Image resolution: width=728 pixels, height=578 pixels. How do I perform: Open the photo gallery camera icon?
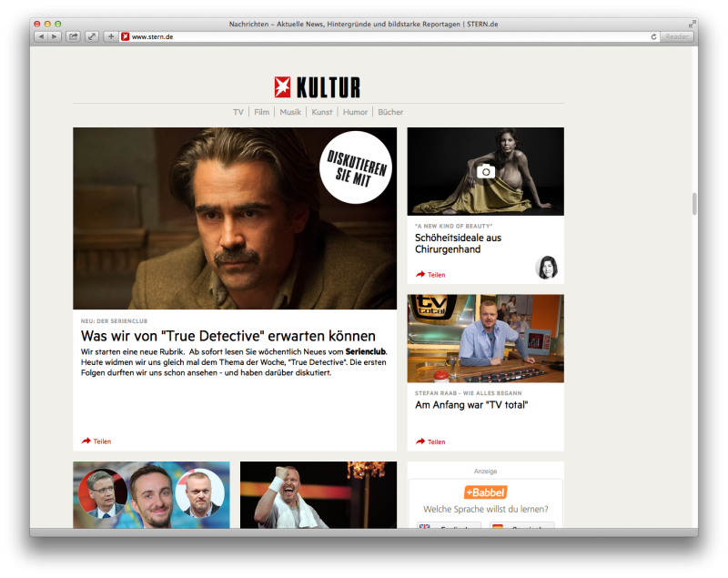point(486,171)
